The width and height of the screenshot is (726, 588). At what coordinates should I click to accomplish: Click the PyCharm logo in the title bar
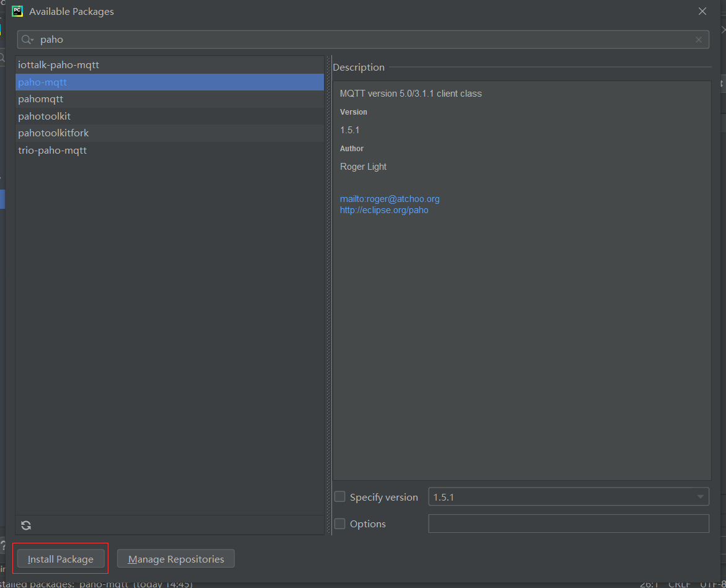17,11
